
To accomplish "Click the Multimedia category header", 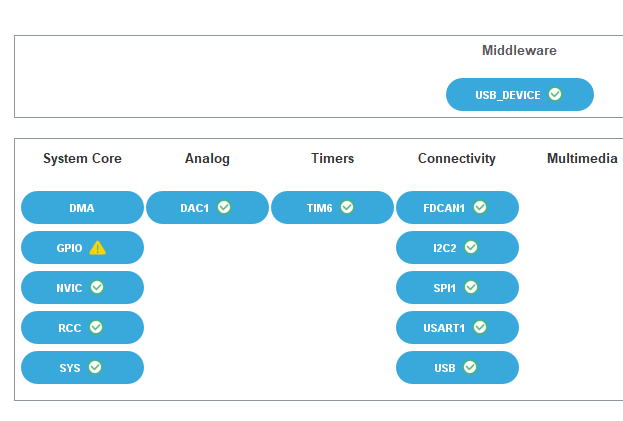I will [x=582, y=158].
